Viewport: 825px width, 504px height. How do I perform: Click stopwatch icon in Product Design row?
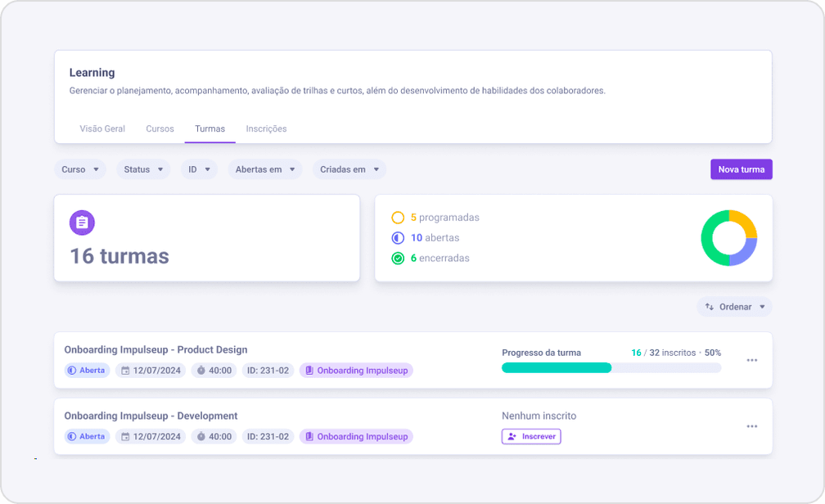pos(201,371)
